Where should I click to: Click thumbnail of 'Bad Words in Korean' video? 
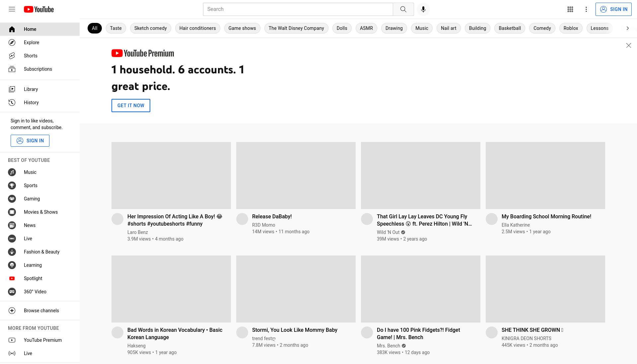coord(171,289)
